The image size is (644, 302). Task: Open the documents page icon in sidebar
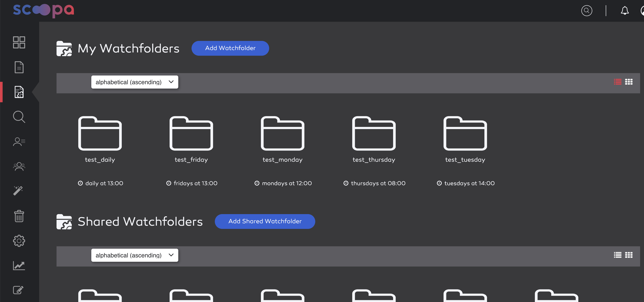(19, 67)
